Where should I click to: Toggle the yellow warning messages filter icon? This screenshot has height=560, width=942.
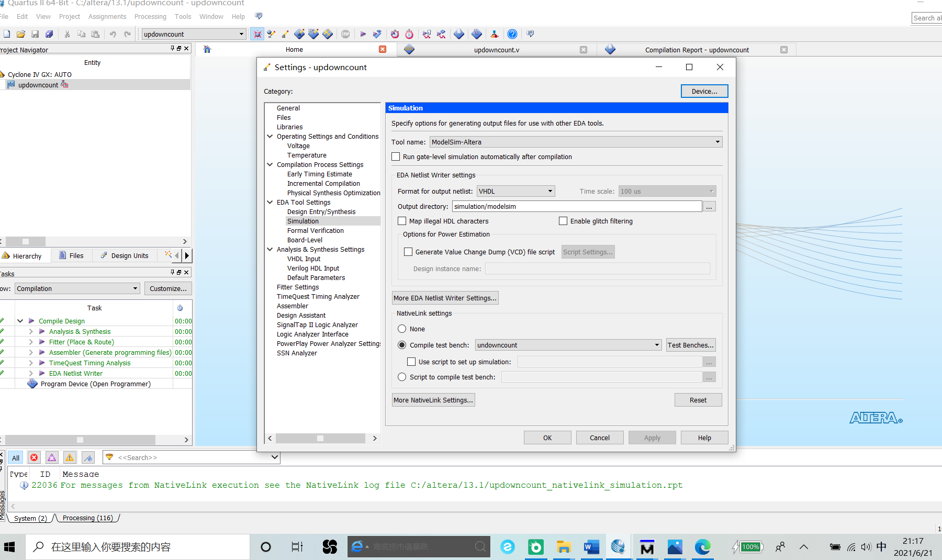(x=70, y=457)
